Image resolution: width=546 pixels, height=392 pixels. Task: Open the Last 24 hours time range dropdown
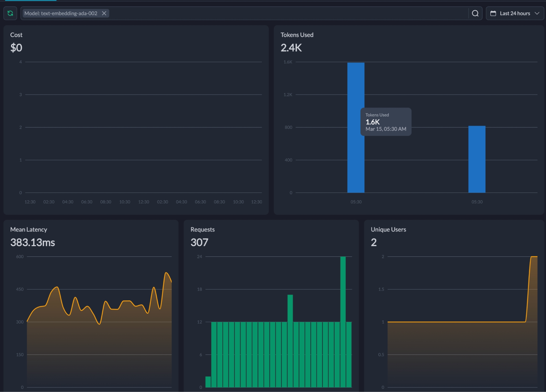tap(515, 13)
